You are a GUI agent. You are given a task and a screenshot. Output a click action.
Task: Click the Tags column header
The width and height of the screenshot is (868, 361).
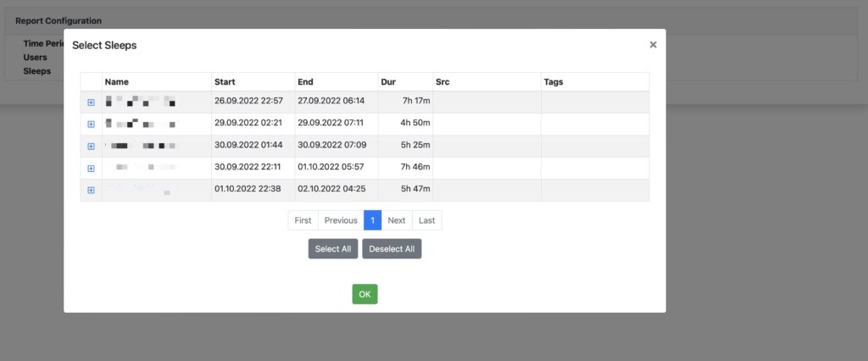[595, 82]
